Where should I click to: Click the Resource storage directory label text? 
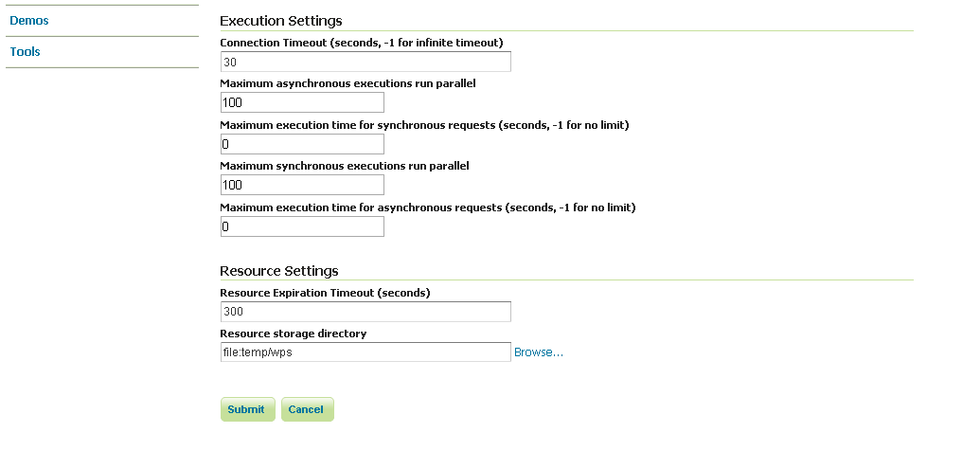[293, 334]
